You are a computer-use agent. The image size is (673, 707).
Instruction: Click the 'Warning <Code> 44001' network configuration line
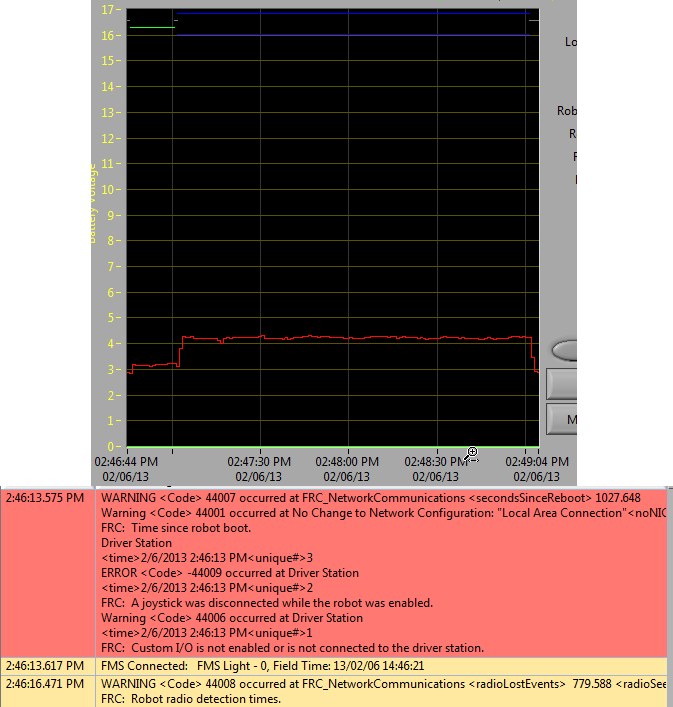tap(383, 513)
